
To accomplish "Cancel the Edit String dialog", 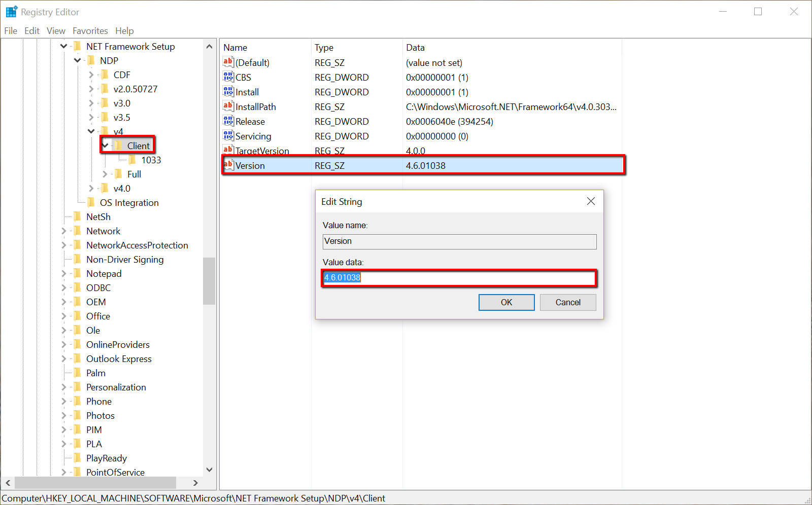I will click(x=567, y=302).
